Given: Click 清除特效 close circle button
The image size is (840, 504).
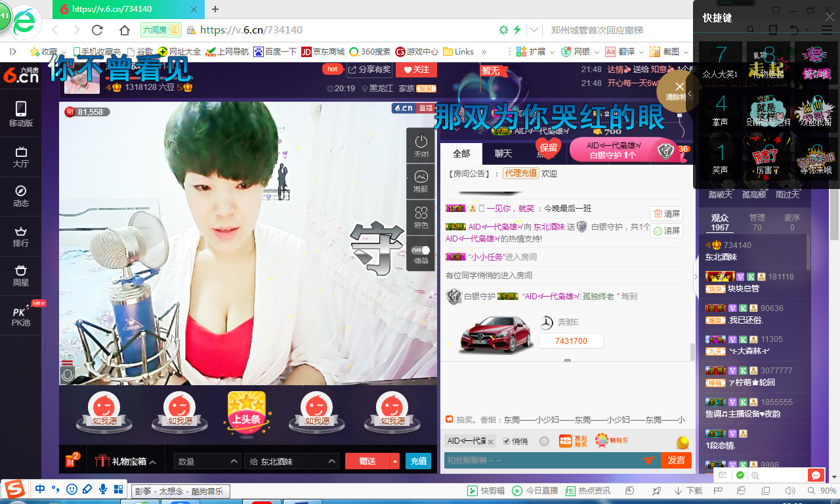Looking at the screenshot, I should click(x=680, y=90).
